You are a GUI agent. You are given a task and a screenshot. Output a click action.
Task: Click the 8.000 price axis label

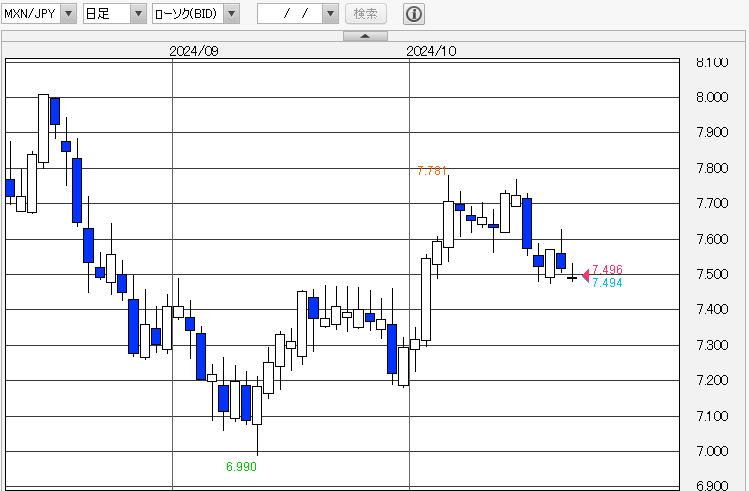pyautogui.click(x=712, y=97)
